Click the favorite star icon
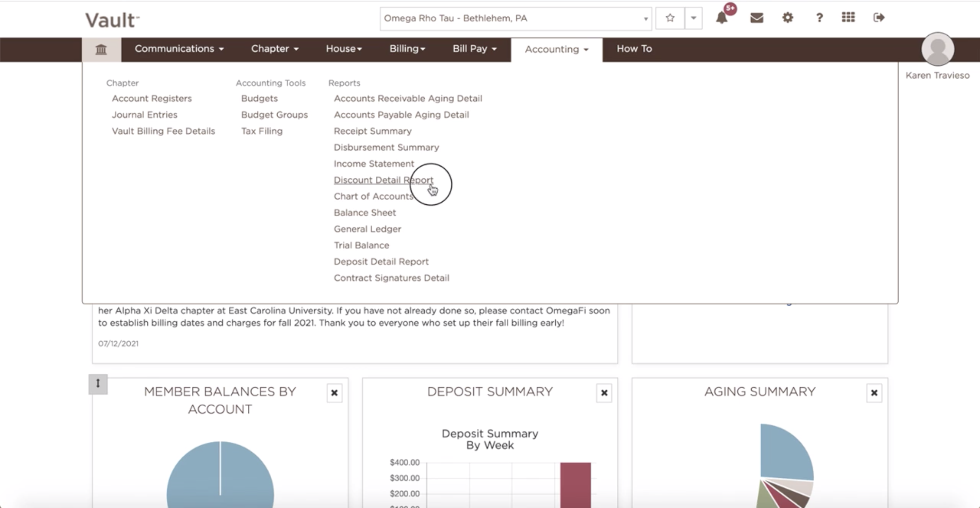Viewport: 980px width, 508px height. coord(670,18)
